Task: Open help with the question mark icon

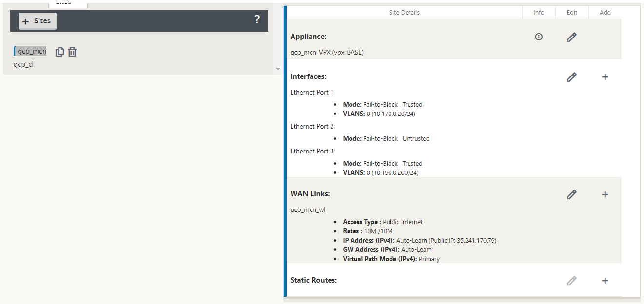Action: (257, 20)
